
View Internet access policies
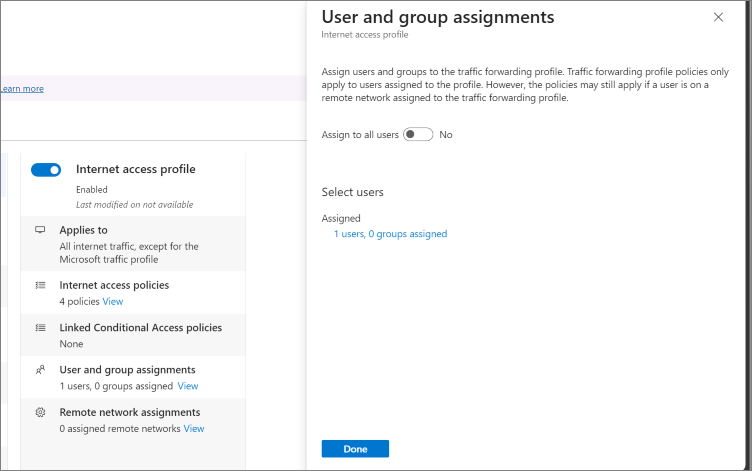[113, 301]
